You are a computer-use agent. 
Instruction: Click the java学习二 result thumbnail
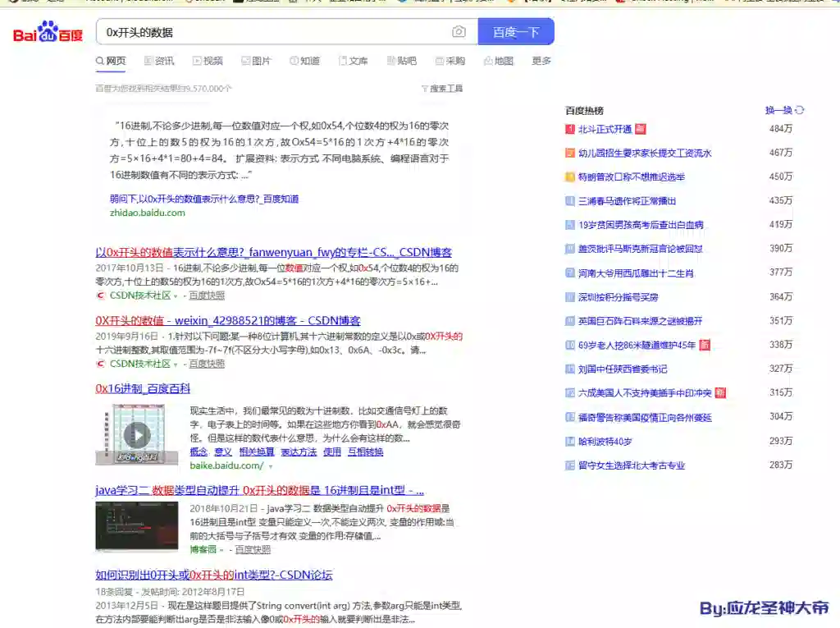pos(137,526)
